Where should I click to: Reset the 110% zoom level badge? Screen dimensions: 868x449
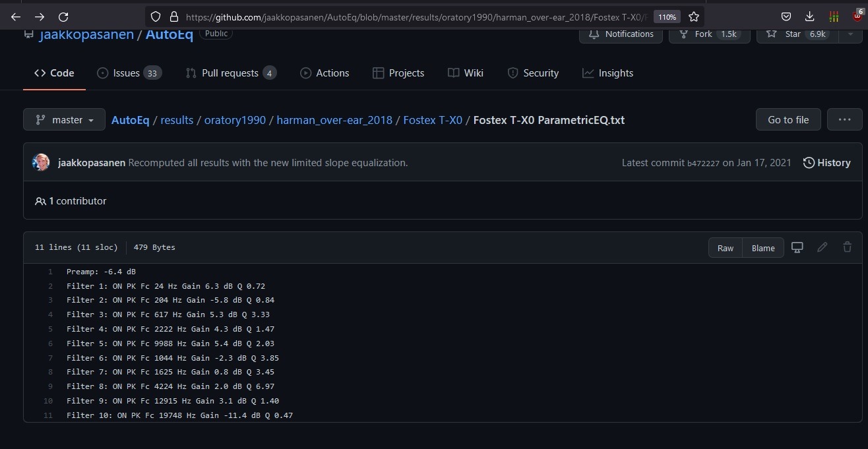[x=667, y=16]
